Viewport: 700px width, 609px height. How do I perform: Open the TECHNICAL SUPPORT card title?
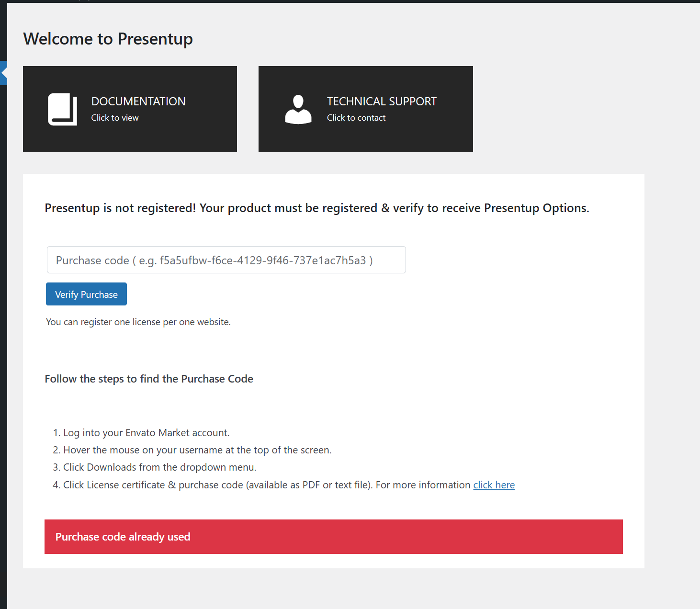(x=381, y=101)
